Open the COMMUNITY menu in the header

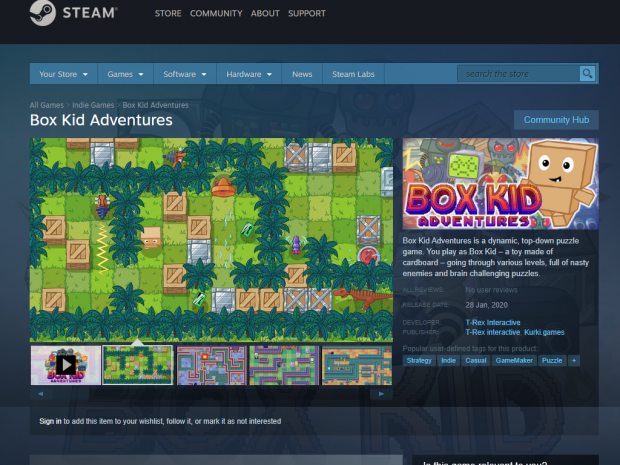point(216,13)
